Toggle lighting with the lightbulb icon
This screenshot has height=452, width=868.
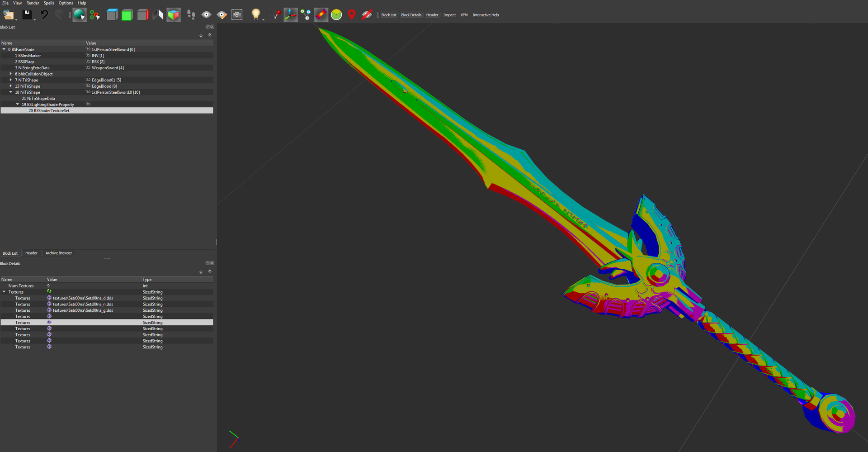click(256, 14)
